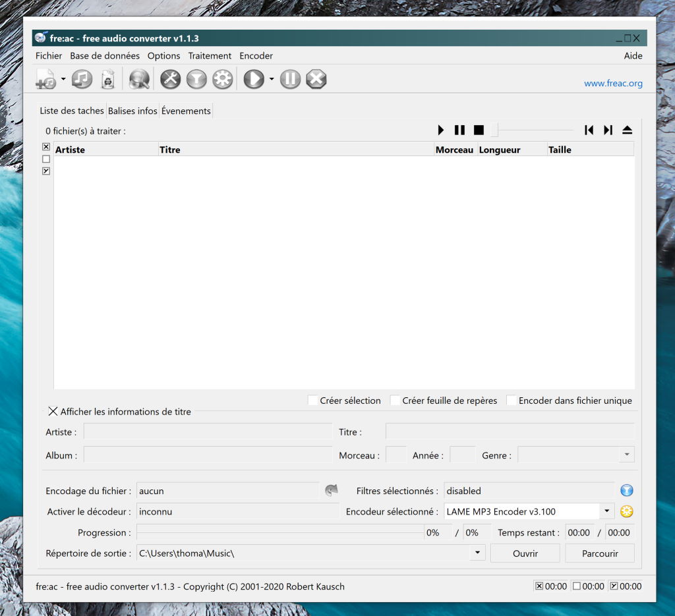
Task: Skip to the next track
Action: tap(608, 130)
